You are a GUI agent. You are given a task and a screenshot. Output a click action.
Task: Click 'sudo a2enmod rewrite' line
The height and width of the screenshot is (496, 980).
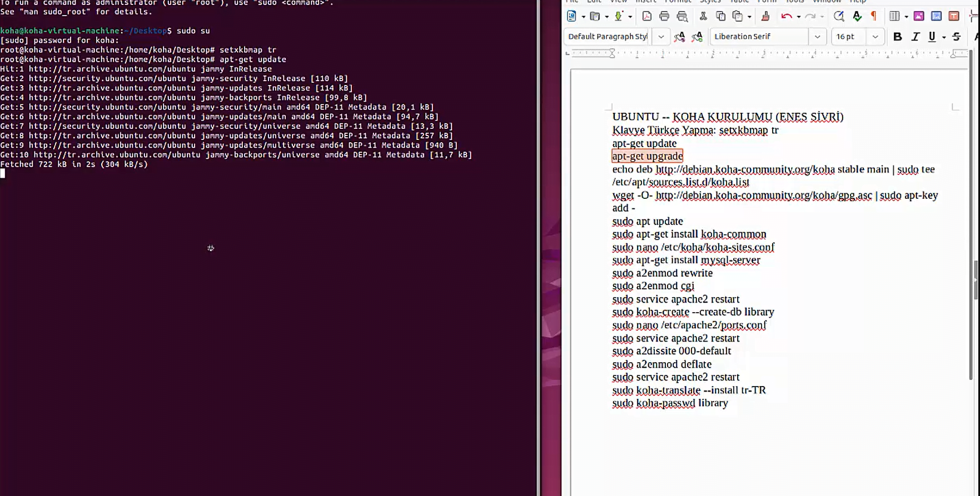click(x=662, y=273)
